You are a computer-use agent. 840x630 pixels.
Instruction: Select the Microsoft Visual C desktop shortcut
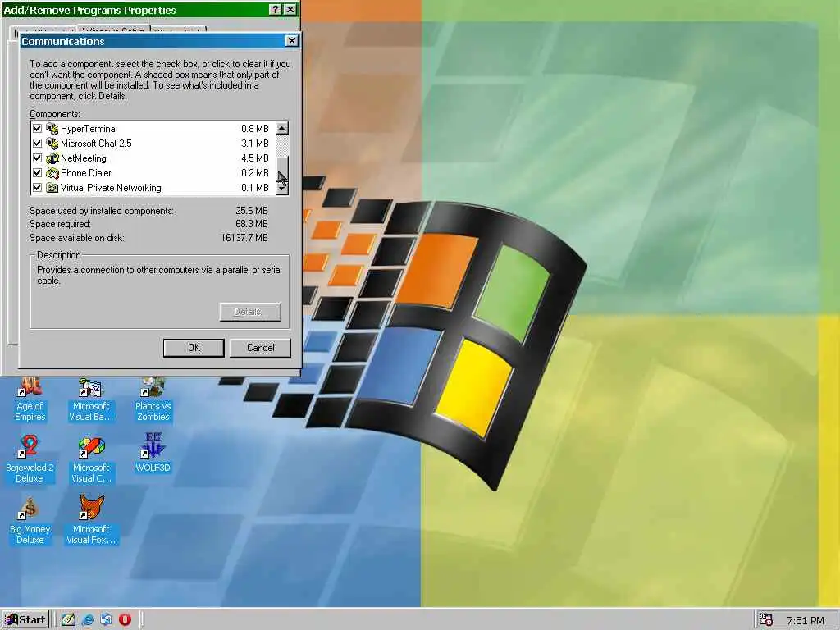pos(91,459)
